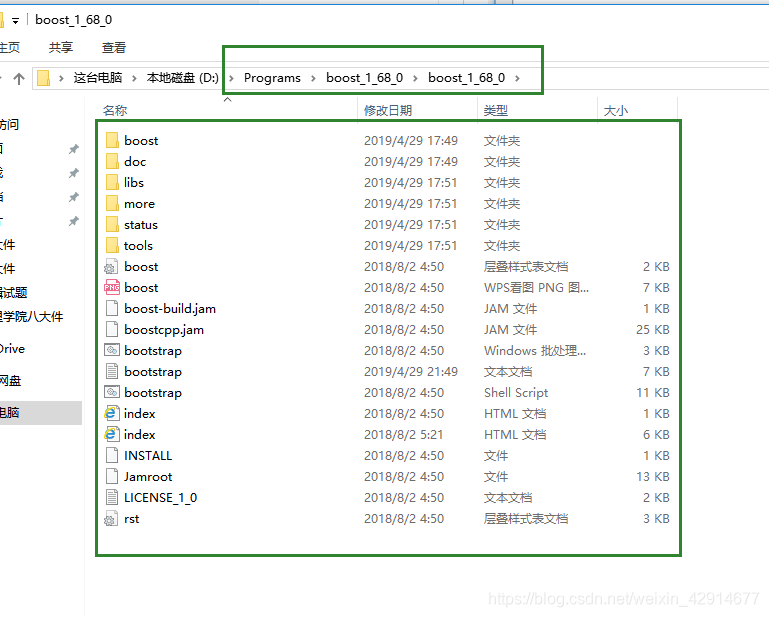
Task: Open the quick access toolbar dropdown
Action: [x=16, y=21]
